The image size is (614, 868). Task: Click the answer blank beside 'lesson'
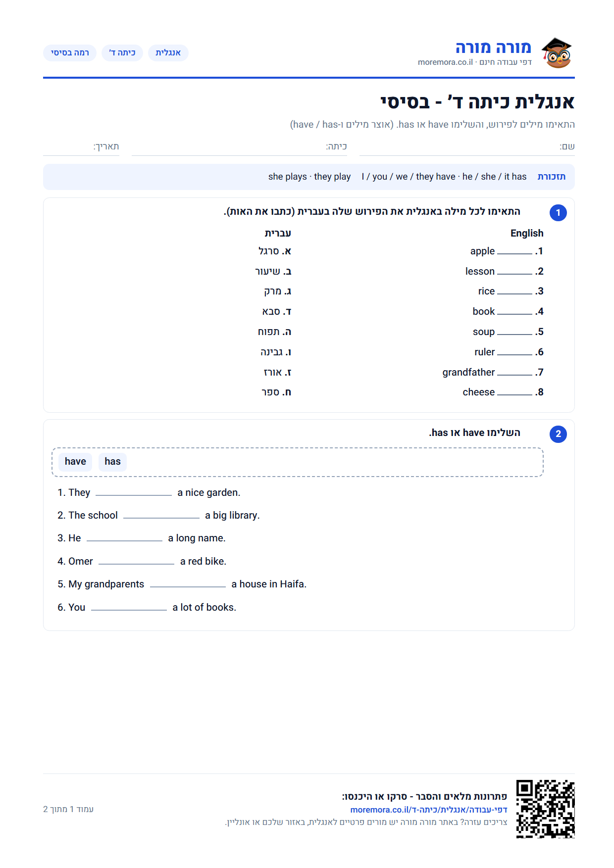(514, 273)
